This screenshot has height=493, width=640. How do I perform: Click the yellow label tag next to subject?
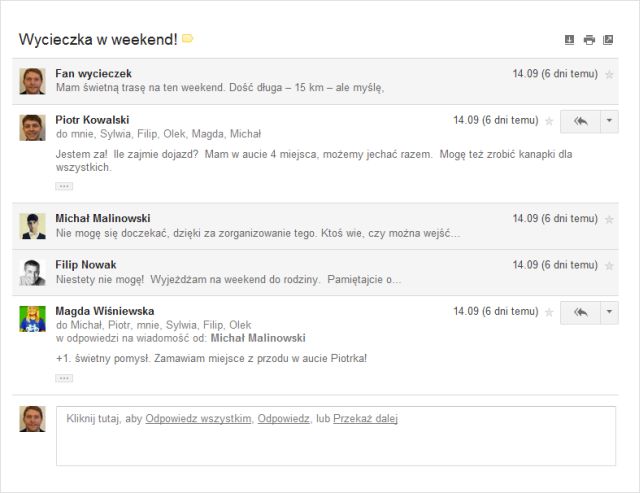click(187, 39)
